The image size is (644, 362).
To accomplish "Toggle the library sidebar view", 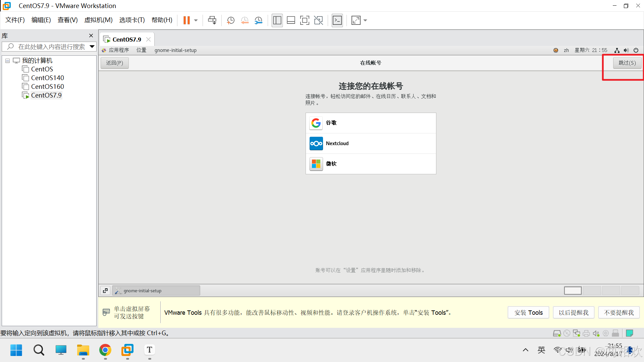I will click(277, 20).
